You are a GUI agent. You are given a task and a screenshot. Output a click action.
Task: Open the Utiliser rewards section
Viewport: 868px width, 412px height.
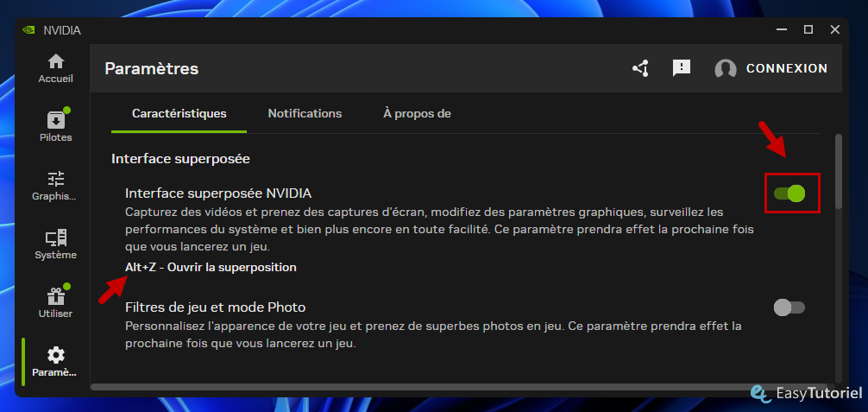55,302
